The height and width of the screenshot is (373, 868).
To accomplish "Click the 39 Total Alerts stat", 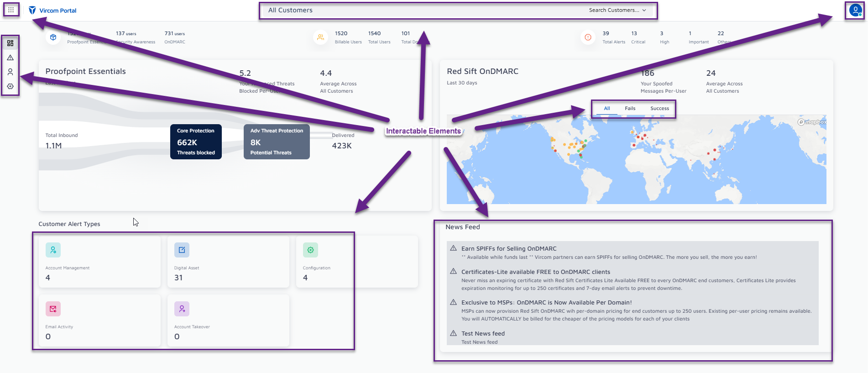I will click(x=614, y=37).
